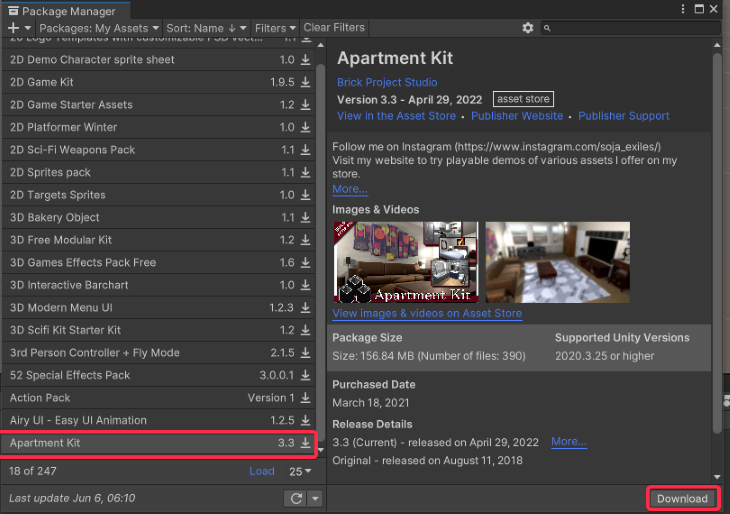Click download icon for 2D Game Starter Assets
Screen dimensions: 730x514
pos(305,105)
